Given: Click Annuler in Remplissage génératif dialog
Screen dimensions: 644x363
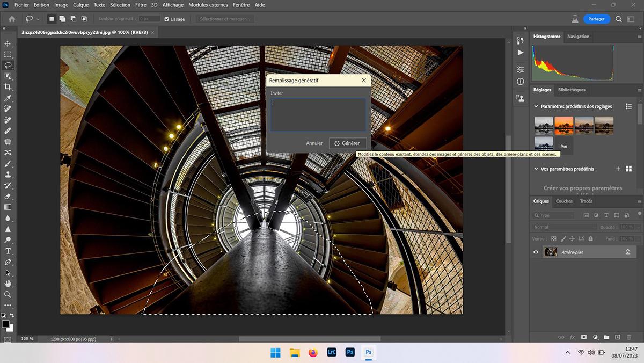Looking at the screenshot, I should point(314,143).
